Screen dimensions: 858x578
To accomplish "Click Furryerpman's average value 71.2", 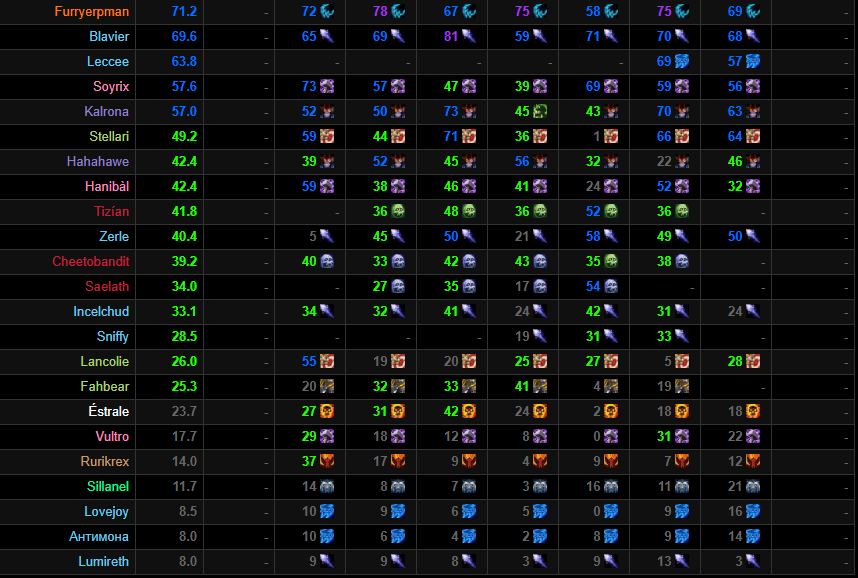I will pyautogui.click(x=184, y=11).
